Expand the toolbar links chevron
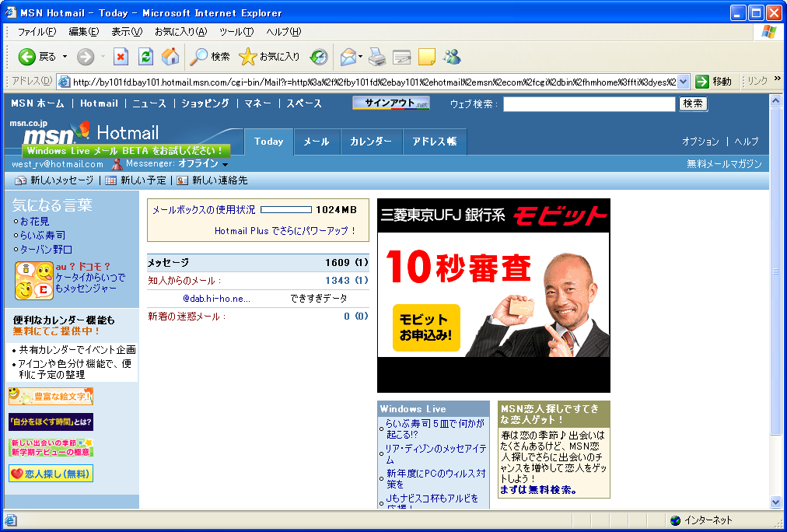The width and height of the screenshot is (787, 532). [778, 79]
